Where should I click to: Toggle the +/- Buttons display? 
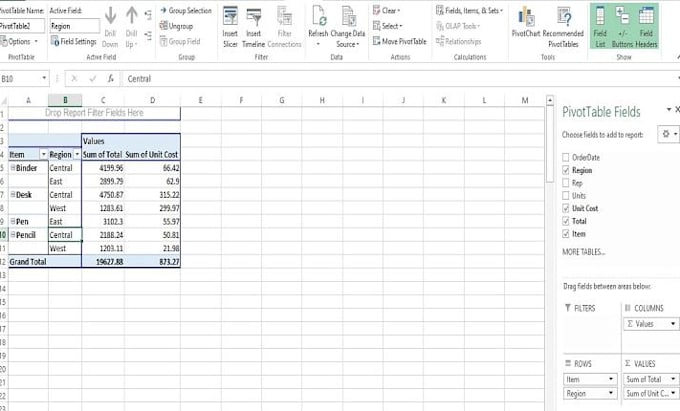[622, 26]
